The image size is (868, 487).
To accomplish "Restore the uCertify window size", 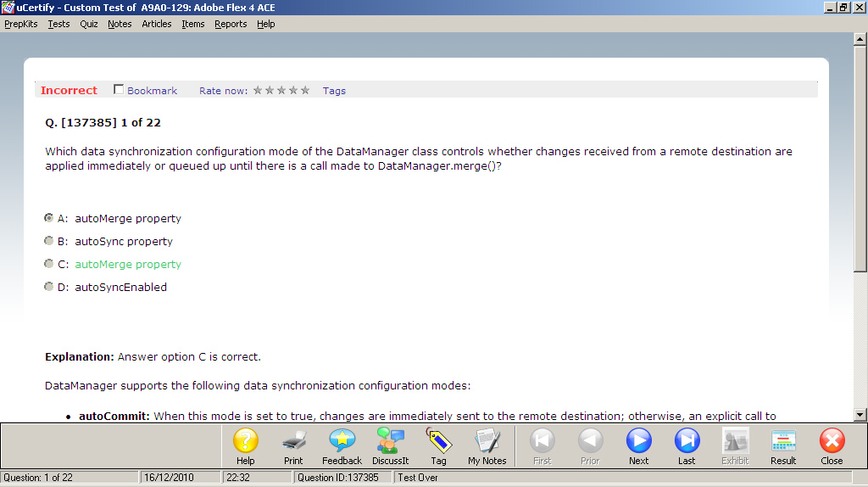I will point(843,7).
